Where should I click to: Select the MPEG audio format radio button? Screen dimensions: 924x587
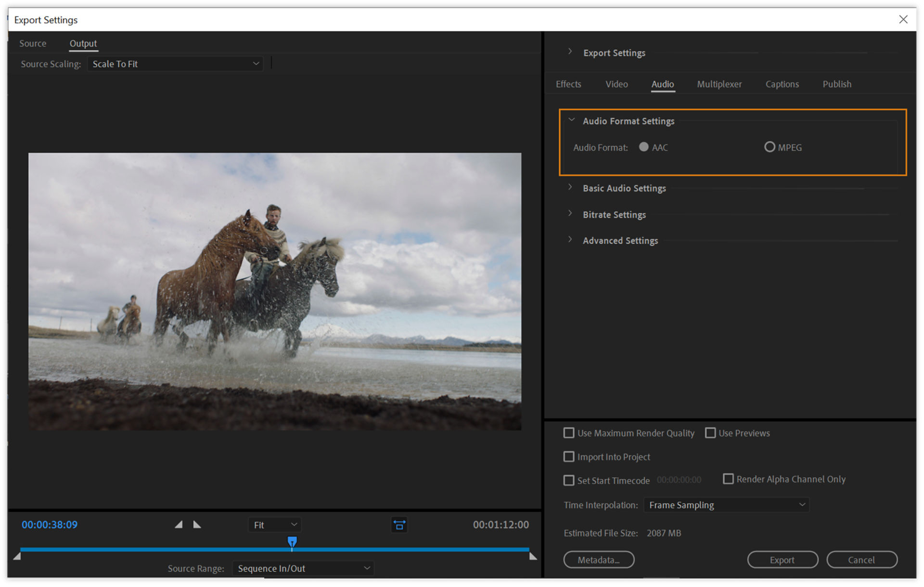[x=770, y=147]
